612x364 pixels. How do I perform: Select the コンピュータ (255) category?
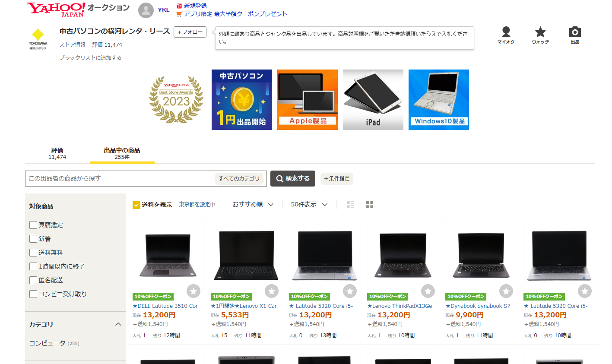[54, 343]
